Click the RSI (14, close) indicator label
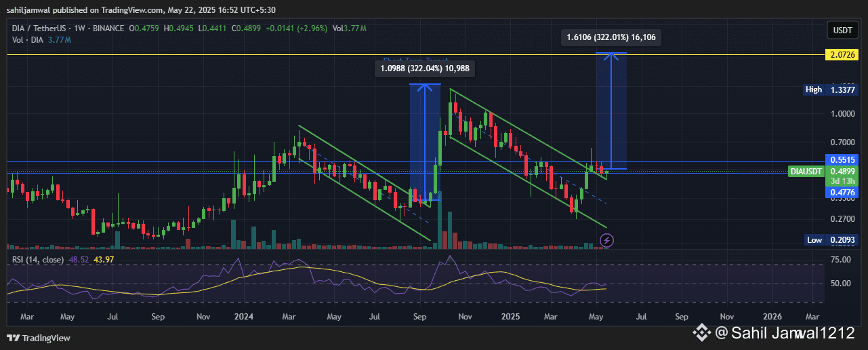The height and width of the screenshot is (350, 868). pyautogui.click(x=38, y=259)
